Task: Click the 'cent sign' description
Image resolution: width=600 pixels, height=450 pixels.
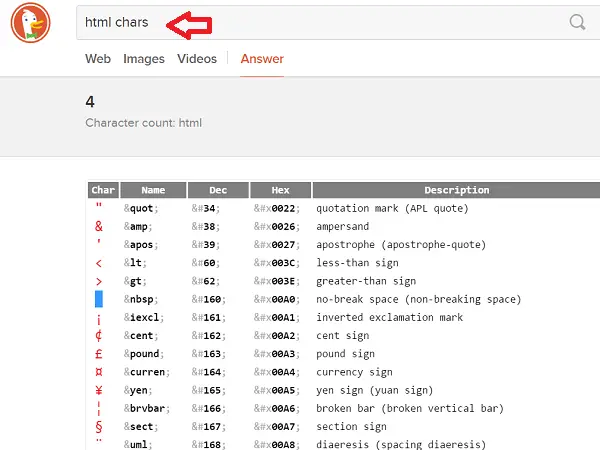Action: pos(342,336)
